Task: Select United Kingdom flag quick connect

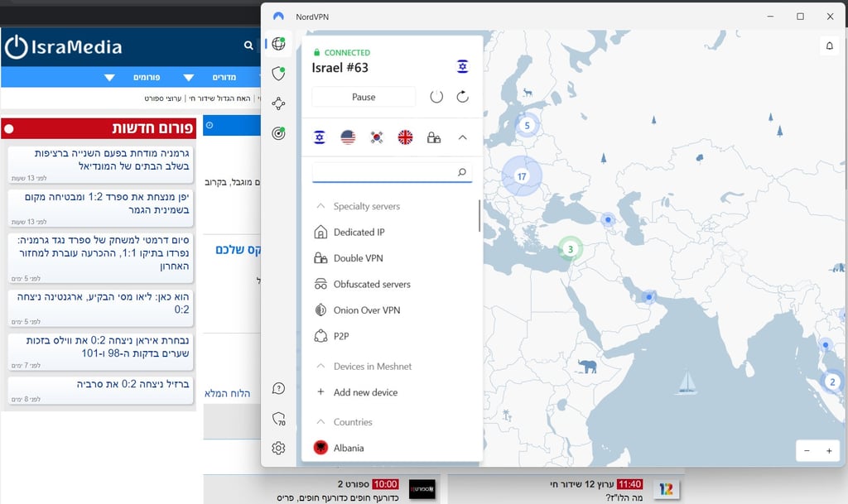Action: click(x=405, y=137)
